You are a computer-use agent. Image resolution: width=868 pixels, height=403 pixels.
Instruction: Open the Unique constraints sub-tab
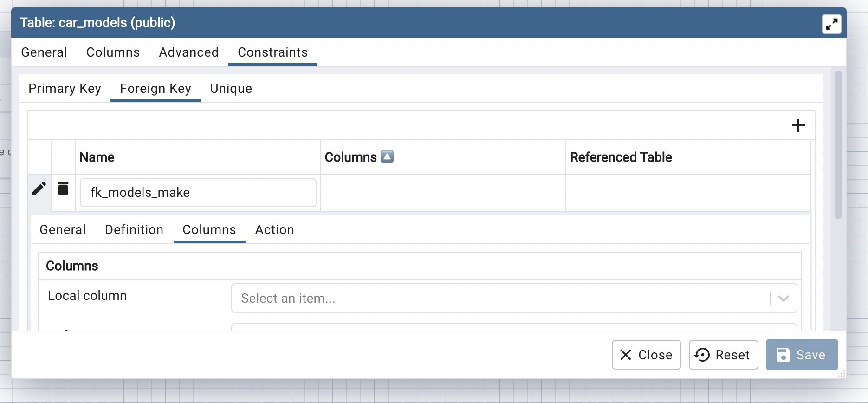coord(231,89)
